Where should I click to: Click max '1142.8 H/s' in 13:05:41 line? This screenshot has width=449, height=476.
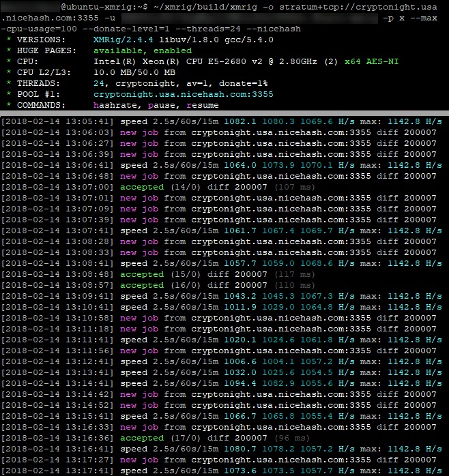pos(415,122)
